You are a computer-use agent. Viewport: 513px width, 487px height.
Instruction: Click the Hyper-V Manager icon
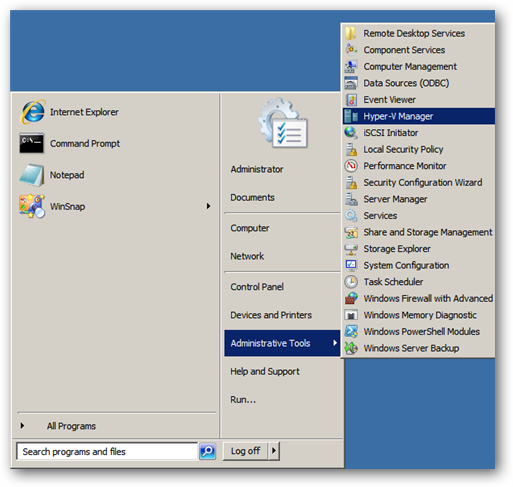click(351, 116)
